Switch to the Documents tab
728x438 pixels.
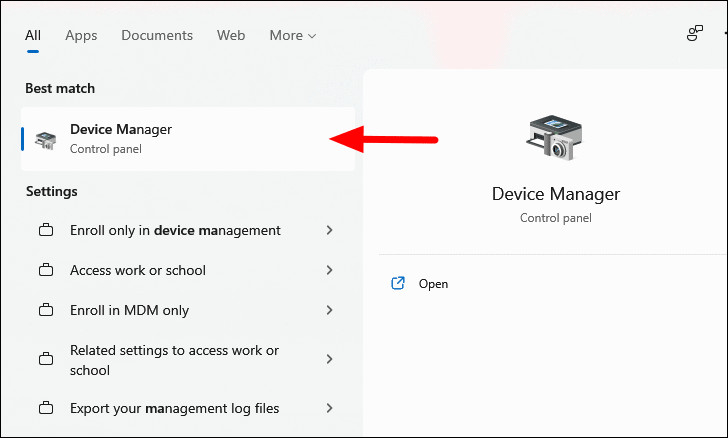[157, 35]
